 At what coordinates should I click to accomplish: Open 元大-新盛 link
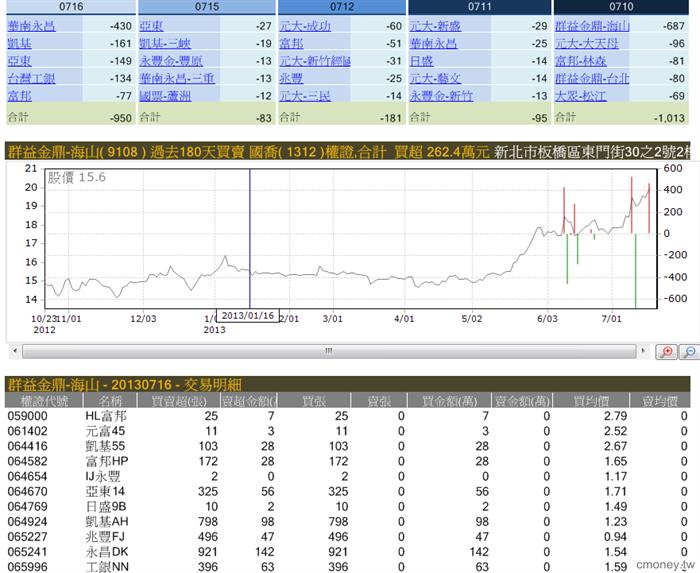435,26
